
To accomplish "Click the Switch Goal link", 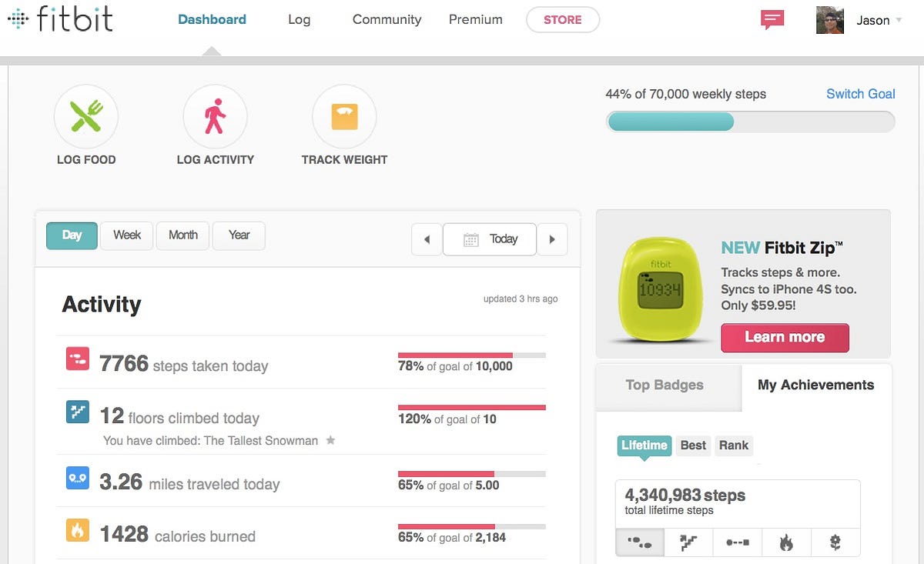I will (x=861, y=94).
